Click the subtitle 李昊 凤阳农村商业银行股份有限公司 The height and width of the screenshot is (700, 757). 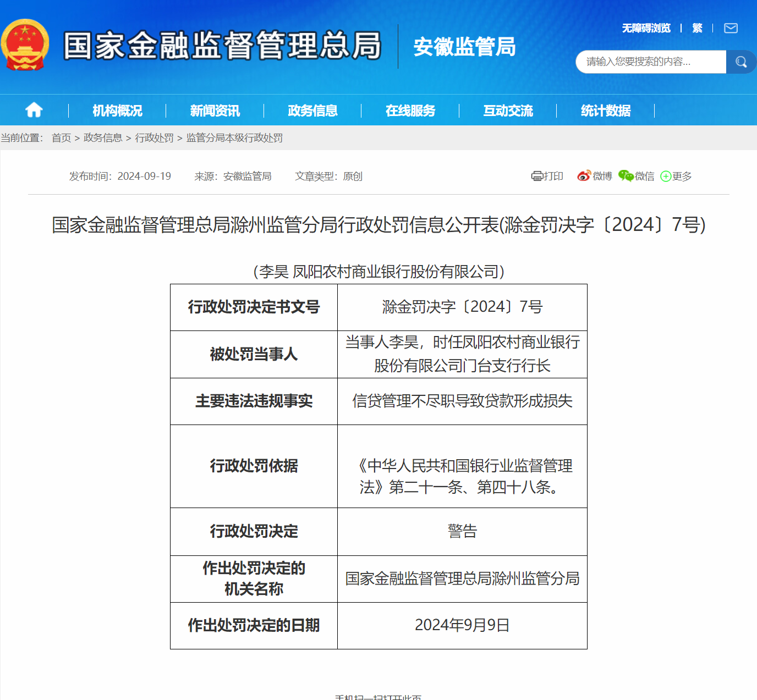[x=378, y=272]
